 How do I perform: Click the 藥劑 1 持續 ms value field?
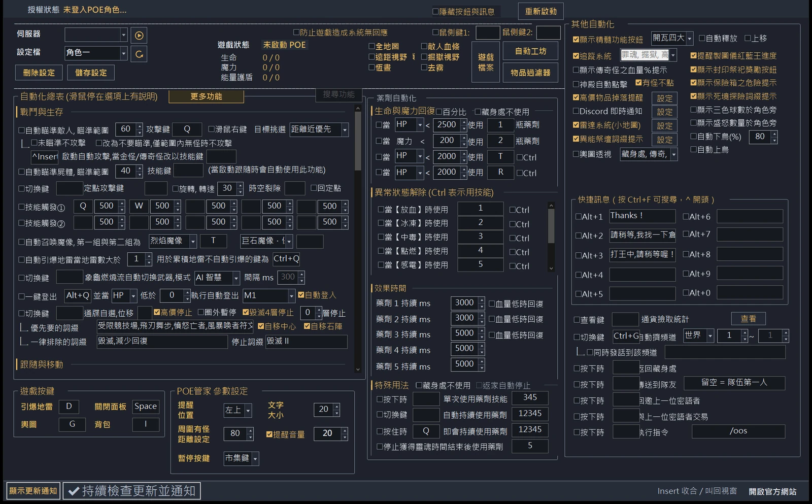[464, 303]
